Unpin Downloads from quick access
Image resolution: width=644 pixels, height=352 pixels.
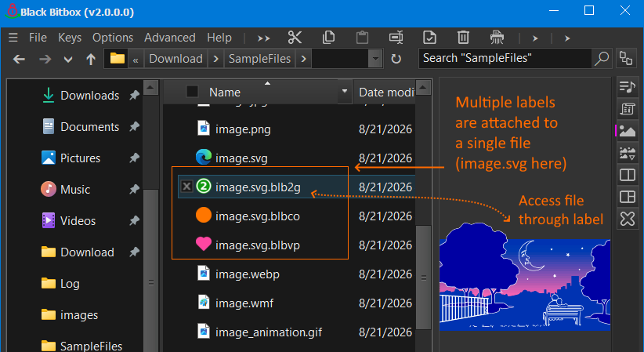pyautogui.click(x=134, y=96)
